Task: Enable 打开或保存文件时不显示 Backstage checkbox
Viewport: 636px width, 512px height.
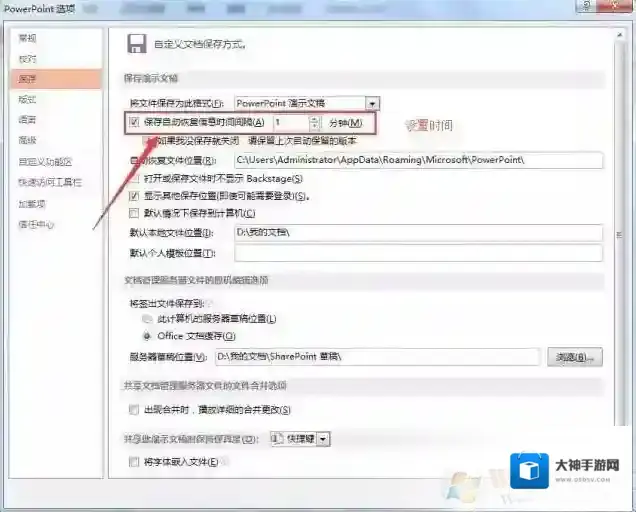Action: coord(134,178)
